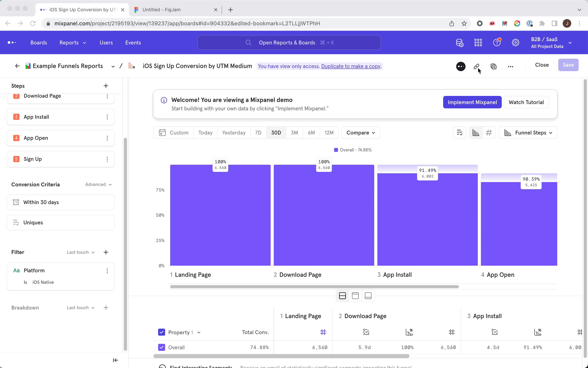Open the Last touch dropdown in the Filter section

80,252
